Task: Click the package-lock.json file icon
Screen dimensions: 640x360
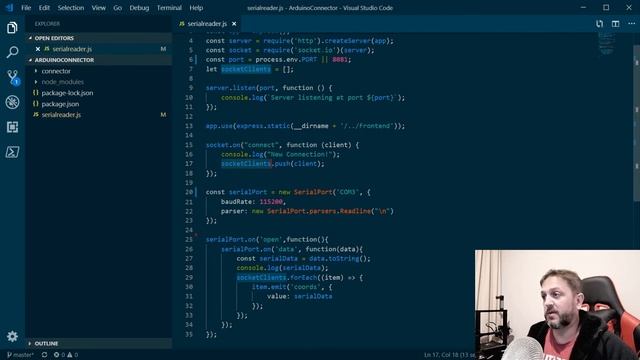Action: 36,93
